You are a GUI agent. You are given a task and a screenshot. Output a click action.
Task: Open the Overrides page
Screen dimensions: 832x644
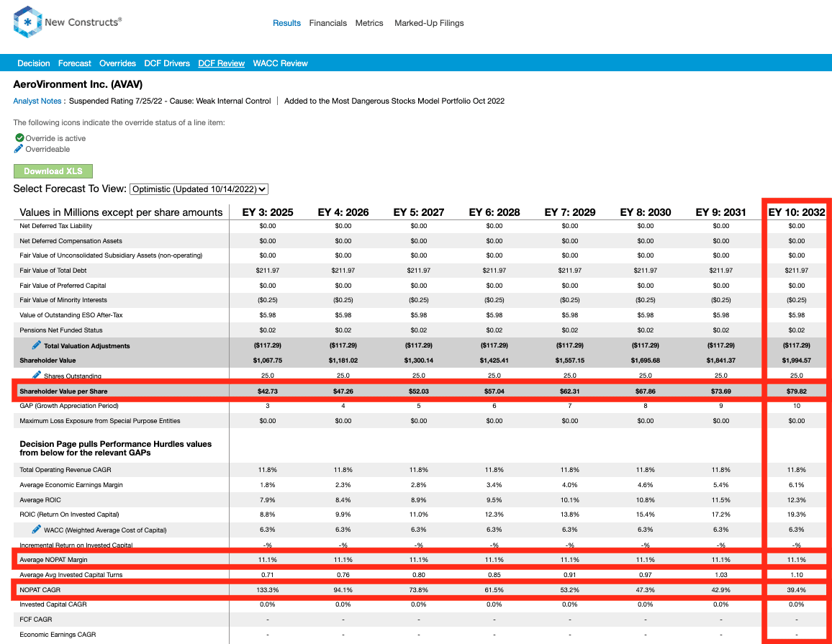pos(118,63)
